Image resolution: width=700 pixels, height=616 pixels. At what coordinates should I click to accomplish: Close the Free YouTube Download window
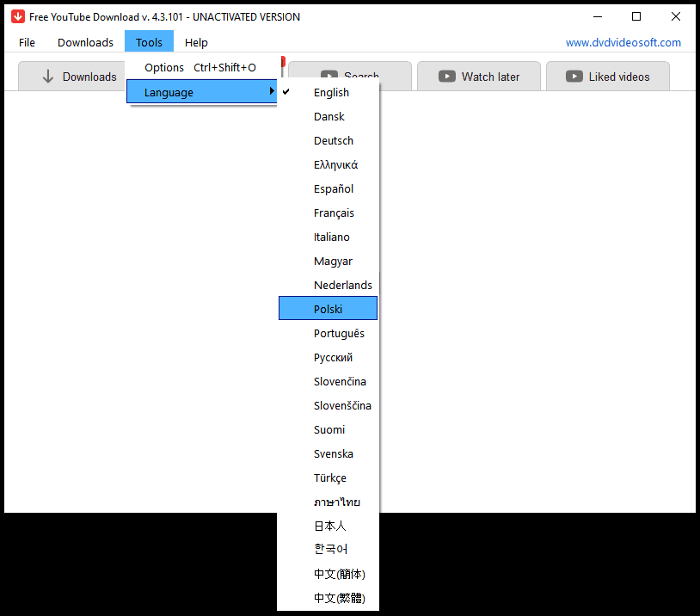point(676,16)
